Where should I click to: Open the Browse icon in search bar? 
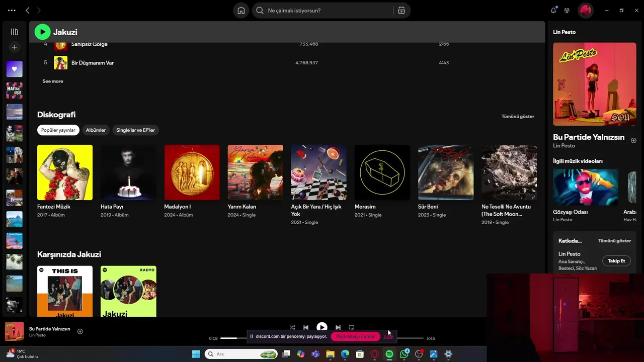coord(401,11)
